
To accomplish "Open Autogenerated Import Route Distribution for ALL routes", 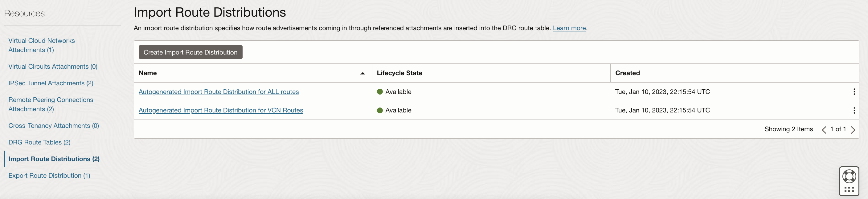I will (x=219, y=91).
